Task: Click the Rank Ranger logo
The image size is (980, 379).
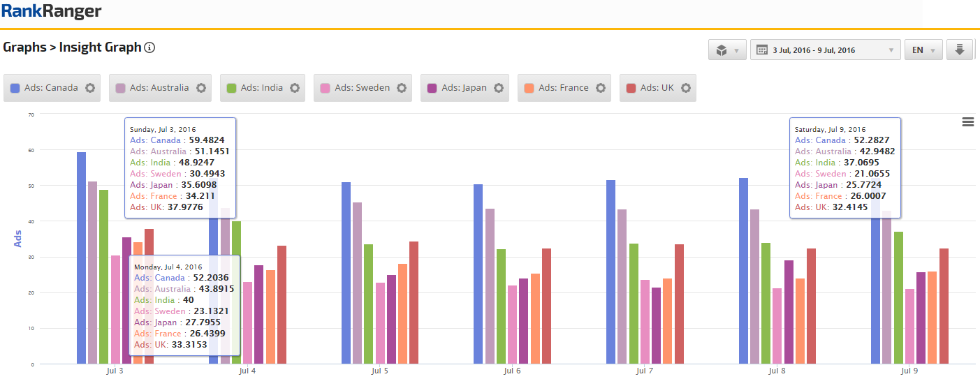Action: (x=51, y=11)
